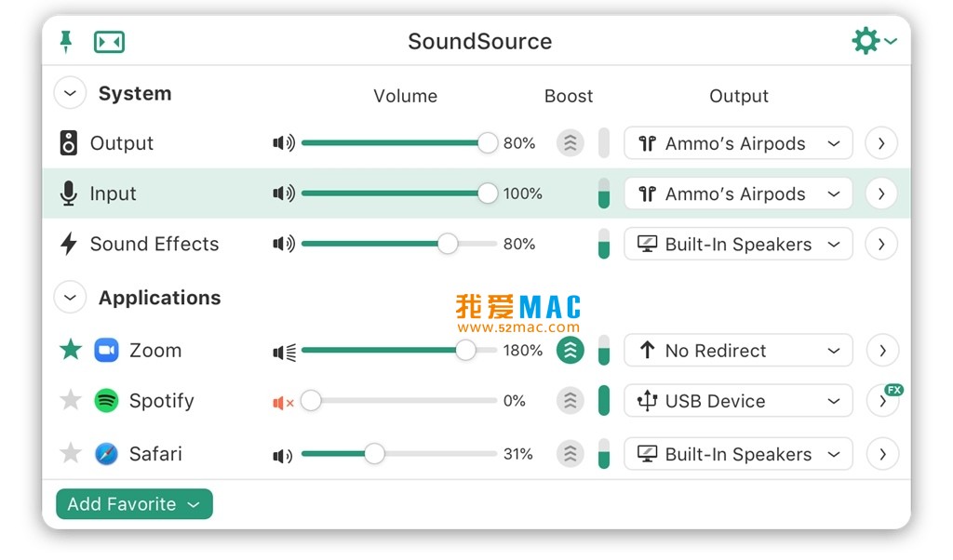Click the Sound Effects level meter
Screen dimensions: 953x560
coord(603,244)
